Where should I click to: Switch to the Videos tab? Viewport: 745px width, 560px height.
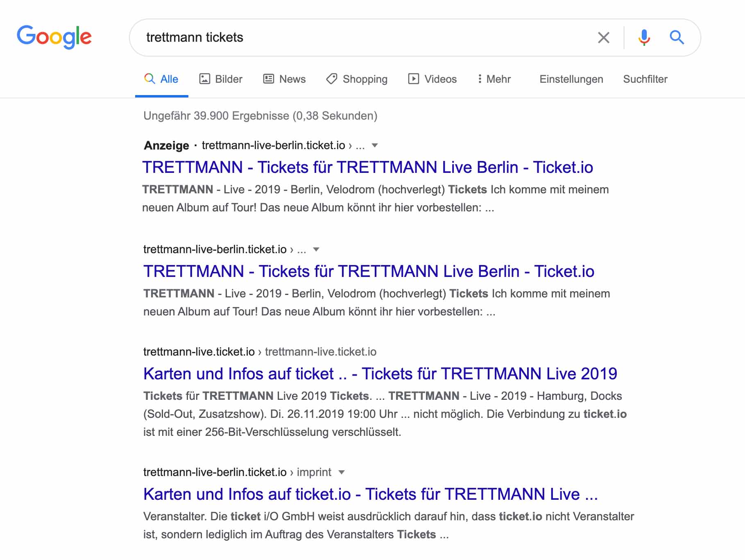coord(432,79)
